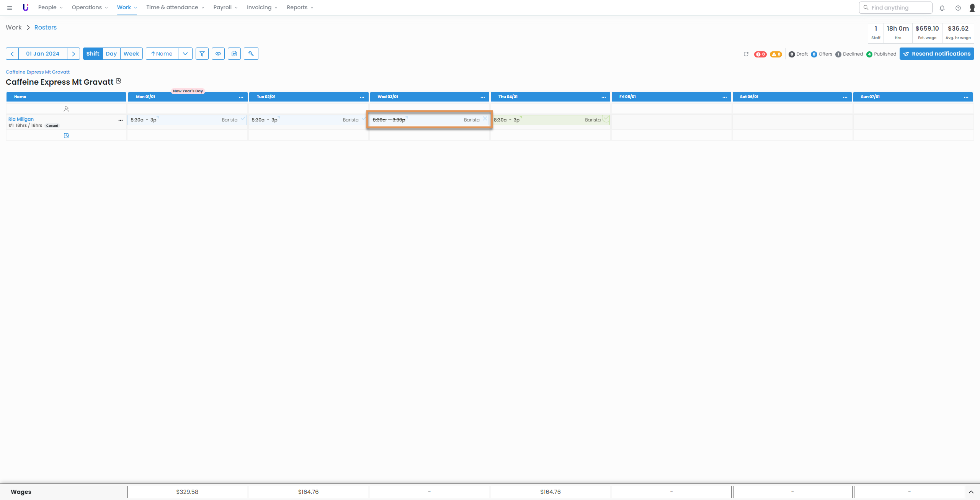Open the notifications bell
The image size is (980, 500).
942,8
